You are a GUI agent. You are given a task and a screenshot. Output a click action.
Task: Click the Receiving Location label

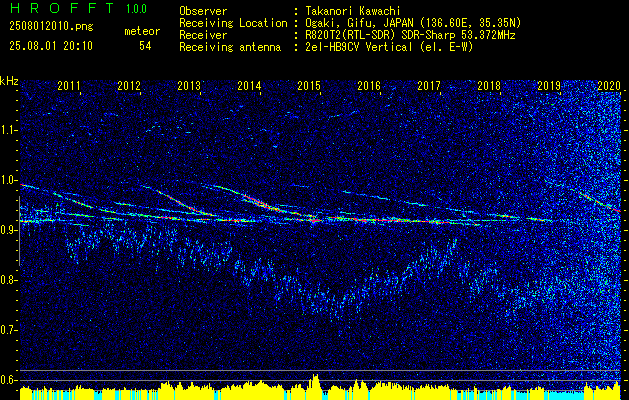click(233, 23)
